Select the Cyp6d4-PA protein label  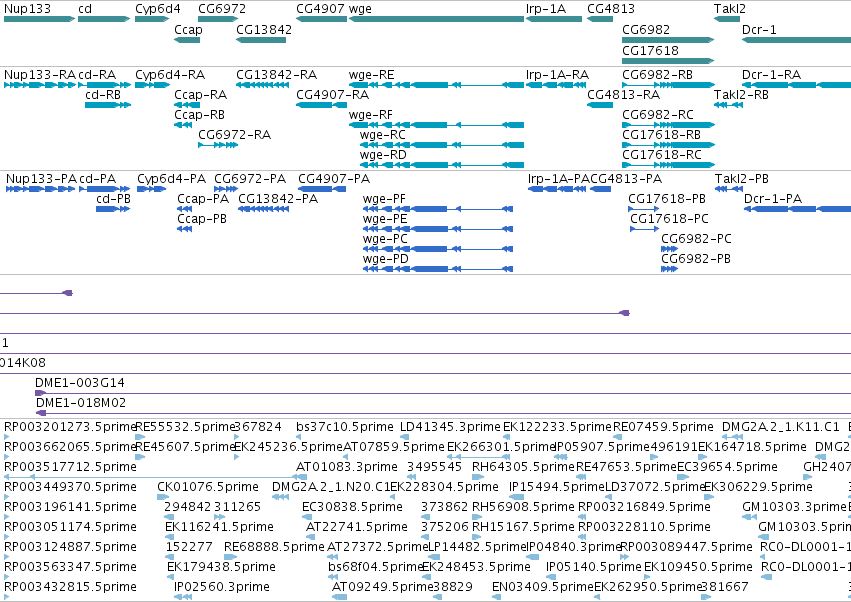[x=172, y=179]
